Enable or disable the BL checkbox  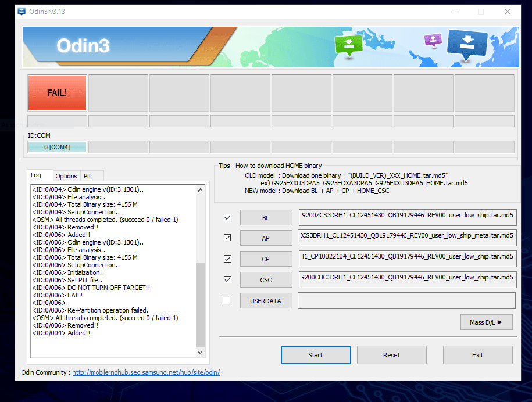click(x=228, y=218)
